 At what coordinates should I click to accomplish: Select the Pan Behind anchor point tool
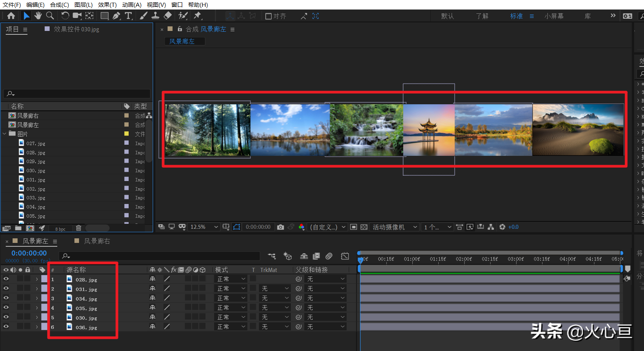[x=89, y=16]
